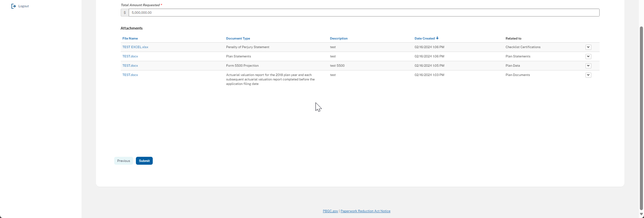Expand dropdown for Plan Documents row
The width and height of the screenshot is (644, 218).
pos(588,75)
